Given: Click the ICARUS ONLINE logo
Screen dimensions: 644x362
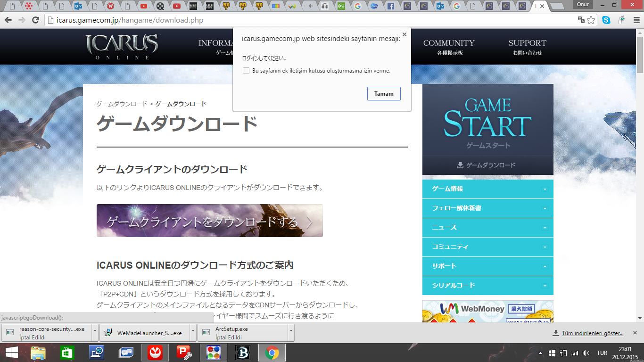Looking at the screenshot, I should (122, 47).
